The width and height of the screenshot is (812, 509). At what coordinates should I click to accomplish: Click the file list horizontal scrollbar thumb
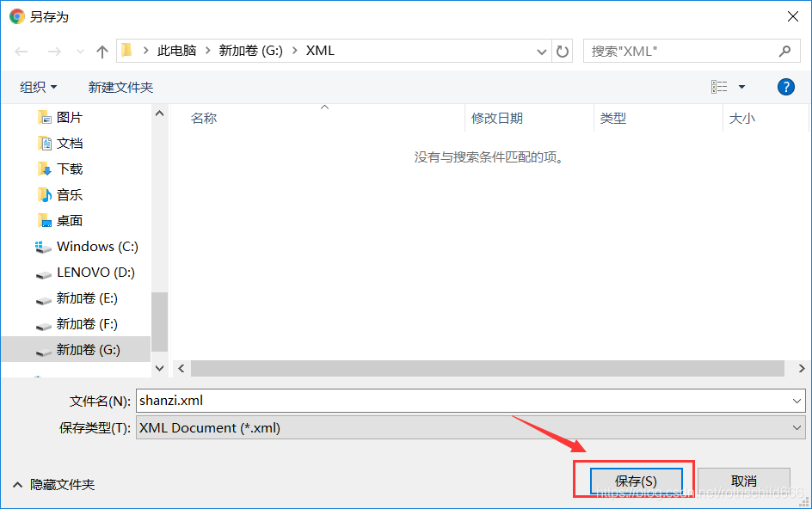pos(488,368)
